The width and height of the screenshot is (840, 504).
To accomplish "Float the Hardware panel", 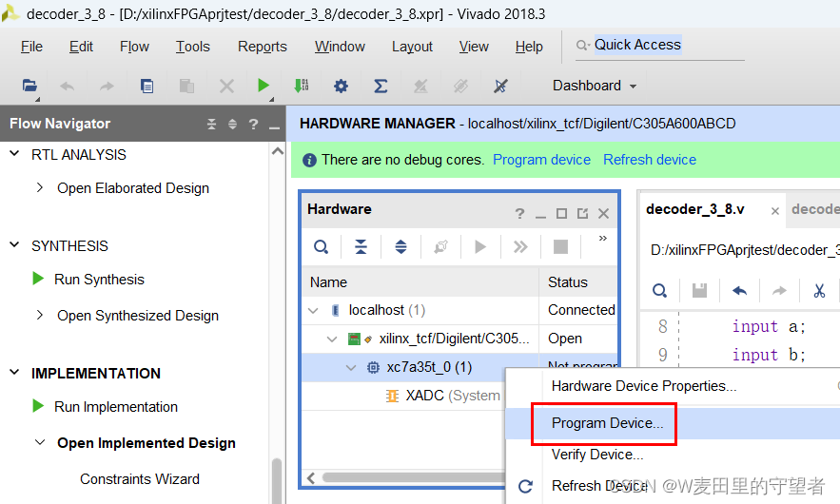I will pos(582,214).
